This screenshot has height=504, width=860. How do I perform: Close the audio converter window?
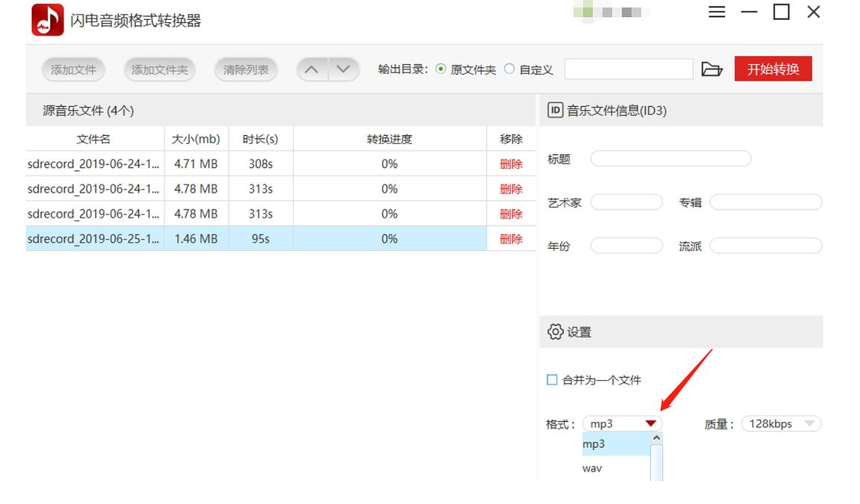click(813, 12)
